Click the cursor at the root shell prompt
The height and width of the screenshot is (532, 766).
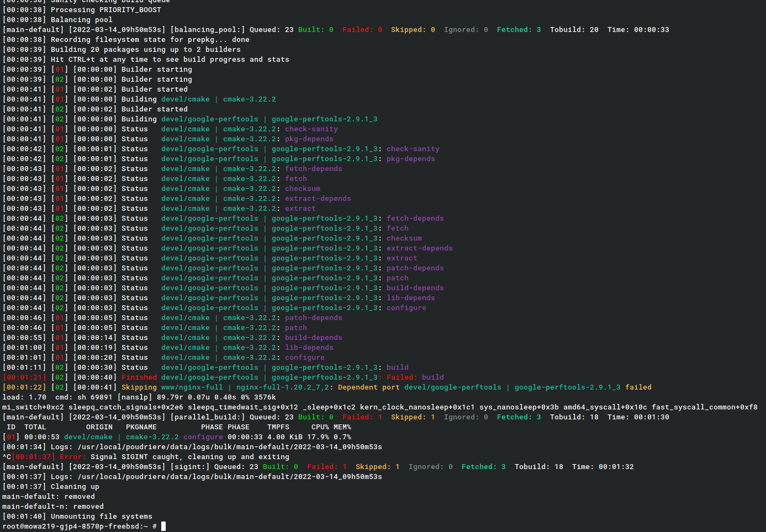[163, 526]
